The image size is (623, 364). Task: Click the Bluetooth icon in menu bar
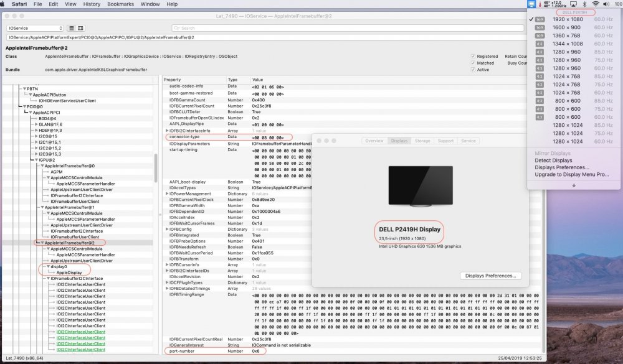pos(584,4)
